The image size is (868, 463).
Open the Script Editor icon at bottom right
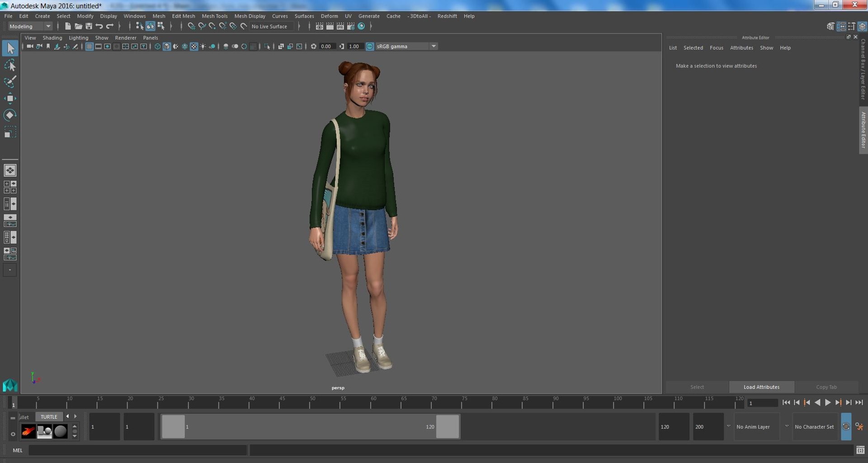coord(860,450)
